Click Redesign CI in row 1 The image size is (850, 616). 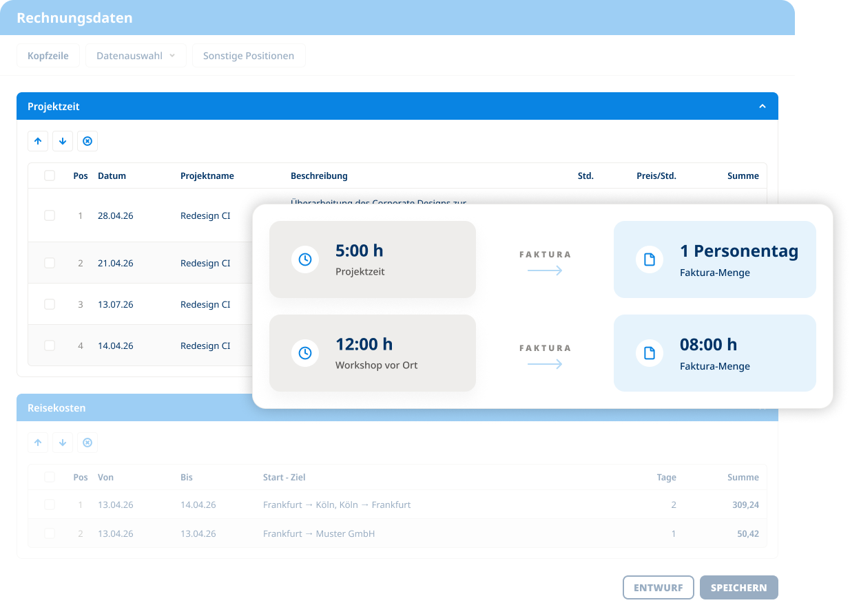(205, 215)
